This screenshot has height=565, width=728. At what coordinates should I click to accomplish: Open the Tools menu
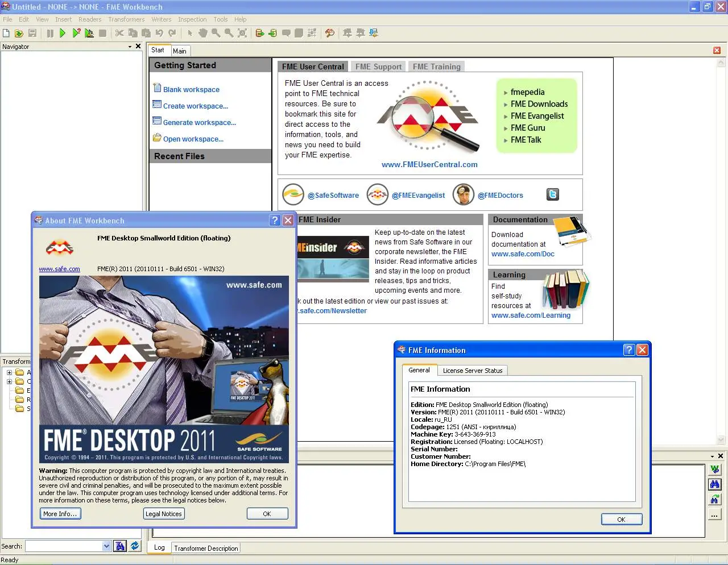click(221, 19)
